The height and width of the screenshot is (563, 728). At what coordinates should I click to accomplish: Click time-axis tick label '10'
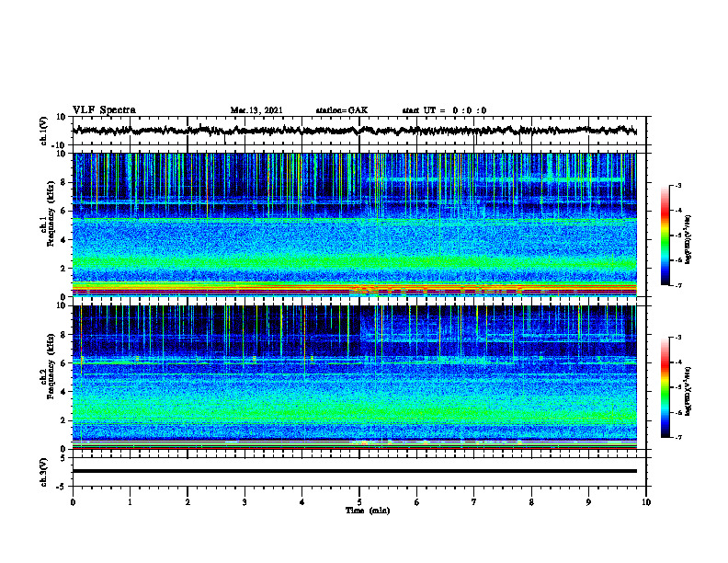coord(646,502)
